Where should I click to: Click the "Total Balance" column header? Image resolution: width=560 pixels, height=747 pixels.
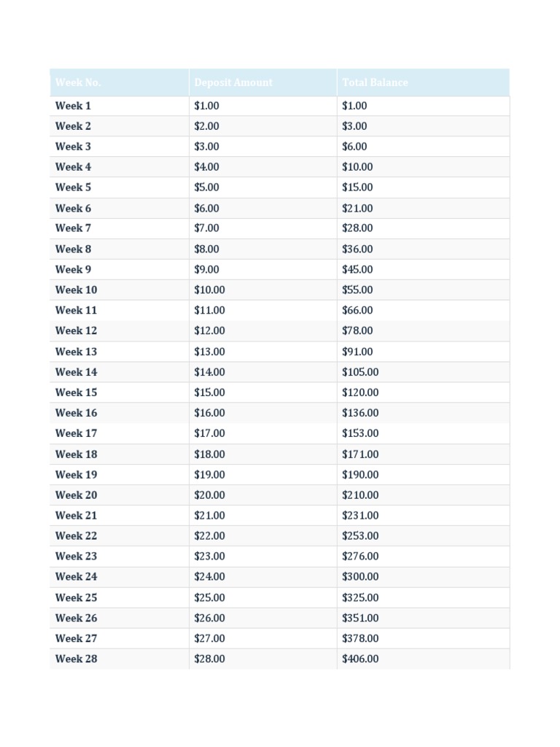point(375,82)
